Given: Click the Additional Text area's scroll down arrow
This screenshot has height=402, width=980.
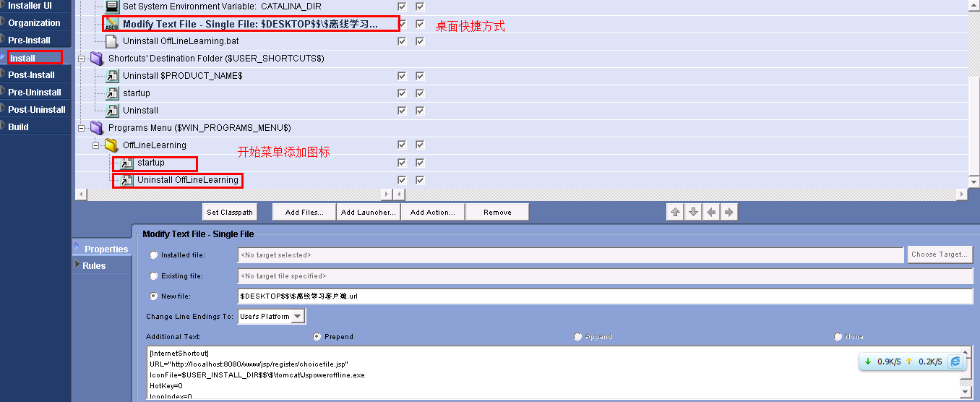Looking at the screenshot, I should pos(967,391).
